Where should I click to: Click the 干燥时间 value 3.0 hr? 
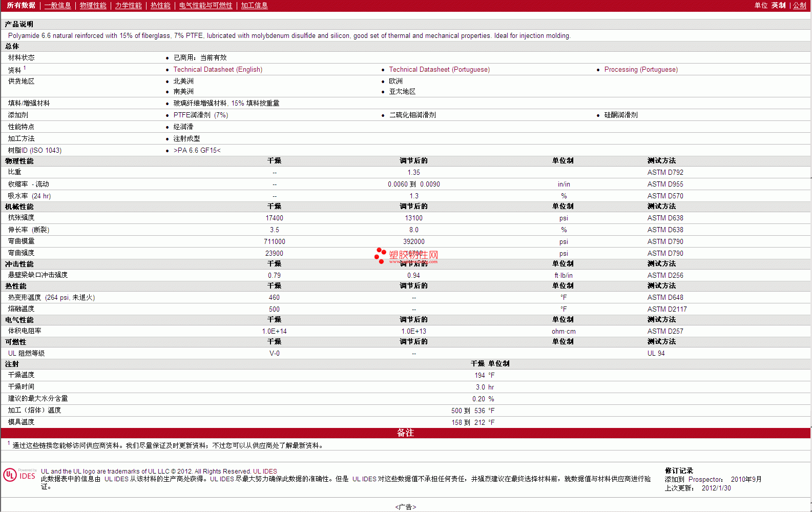[485, 387]
